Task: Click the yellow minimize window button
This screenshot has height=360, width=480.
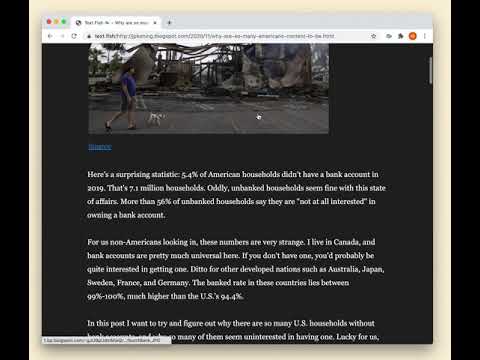Action: click(56, 22)
